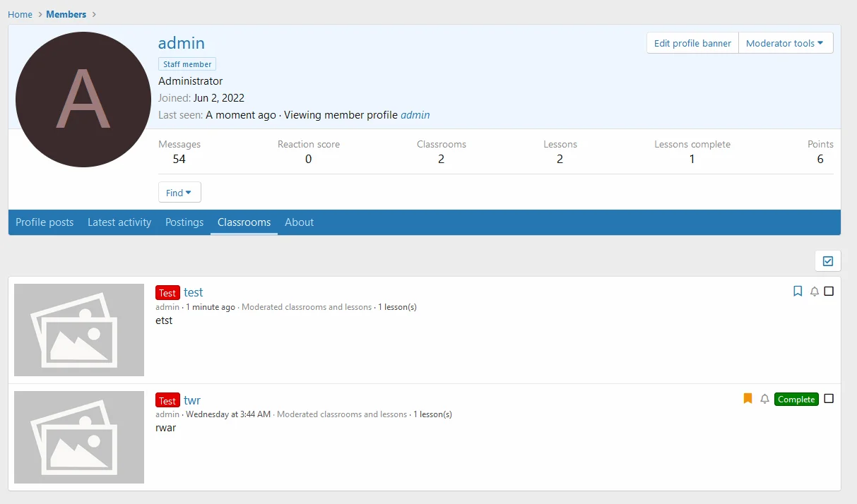857x504 pixels.
Task: Open the Latest activity tab
Action: click(x=119, y=222)
